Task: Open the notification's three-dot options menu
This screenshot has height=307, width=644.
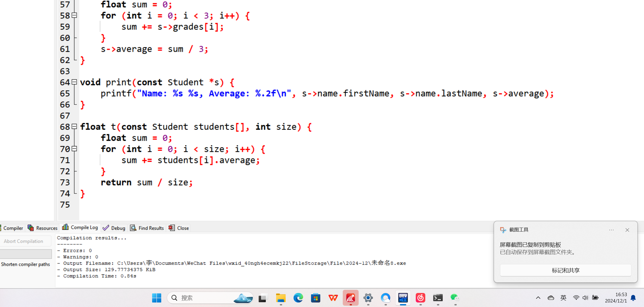Action: click(x=611, y=230)
